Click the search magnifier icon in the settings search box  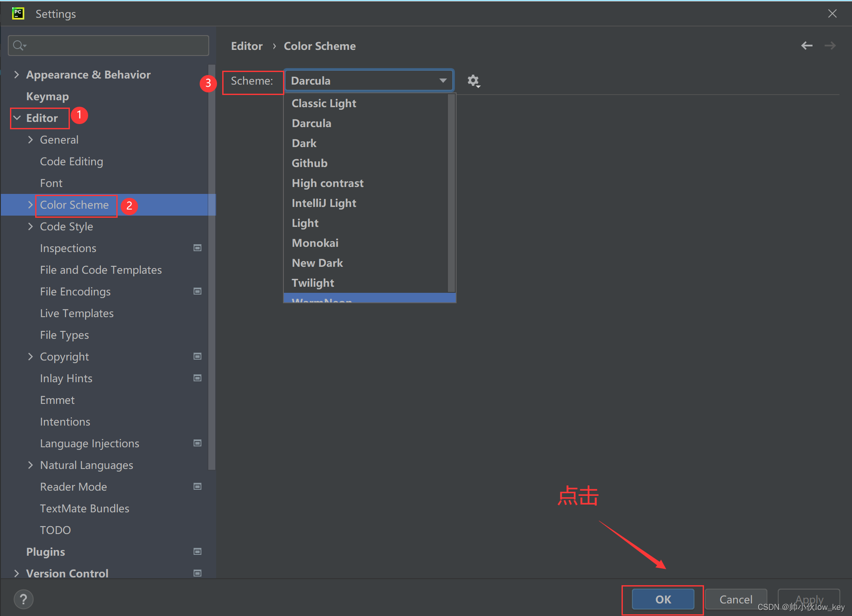[x=19, y=45]
